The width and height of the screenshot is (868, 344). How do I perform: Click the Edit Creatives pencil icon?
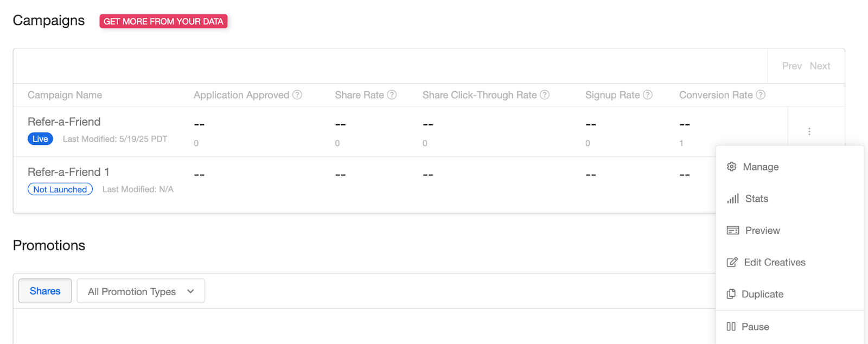[x=732, y=263]
